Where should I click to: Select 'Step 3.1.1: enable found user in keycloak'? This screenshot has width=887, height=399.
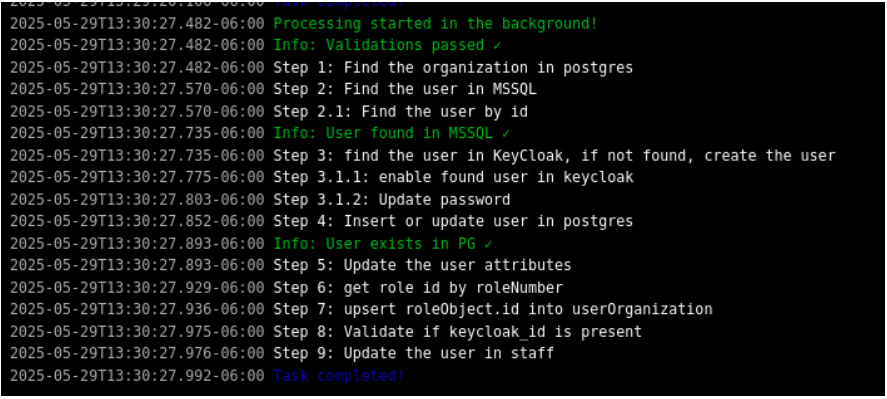coord(453,178)
